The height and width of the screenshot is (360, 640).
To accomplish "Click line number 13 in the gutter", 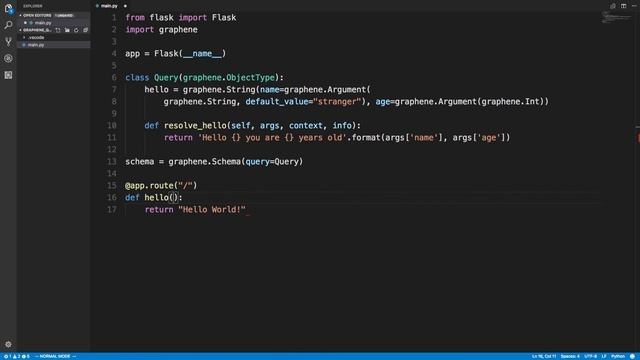I will click(111, 162).
